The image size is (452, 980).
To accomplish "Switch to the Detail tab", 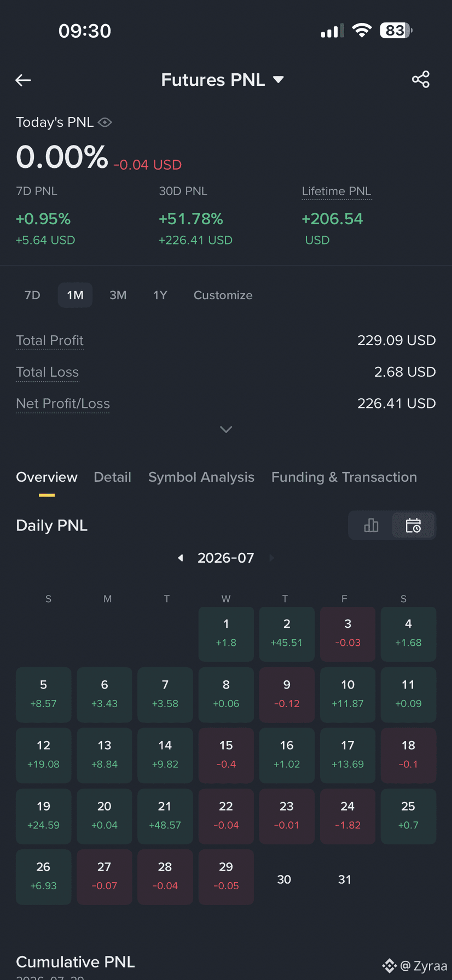I will pos(113,477).
